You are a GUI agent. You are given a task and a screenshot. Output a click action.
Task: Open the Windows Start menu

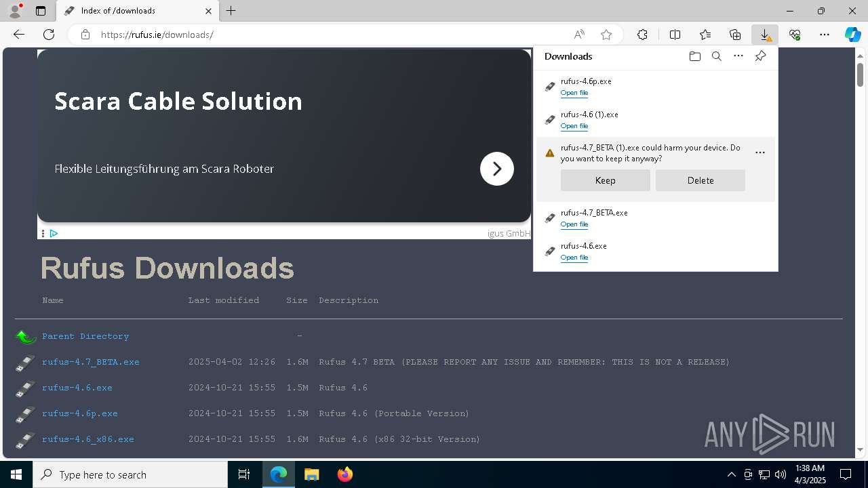(x=16, y=474)
